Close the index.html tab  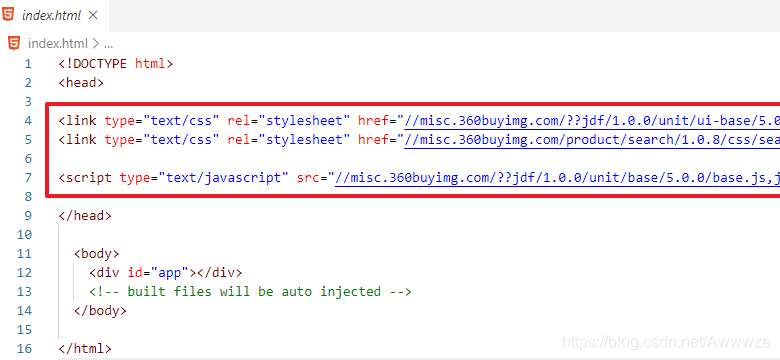[x=93, y=15]
